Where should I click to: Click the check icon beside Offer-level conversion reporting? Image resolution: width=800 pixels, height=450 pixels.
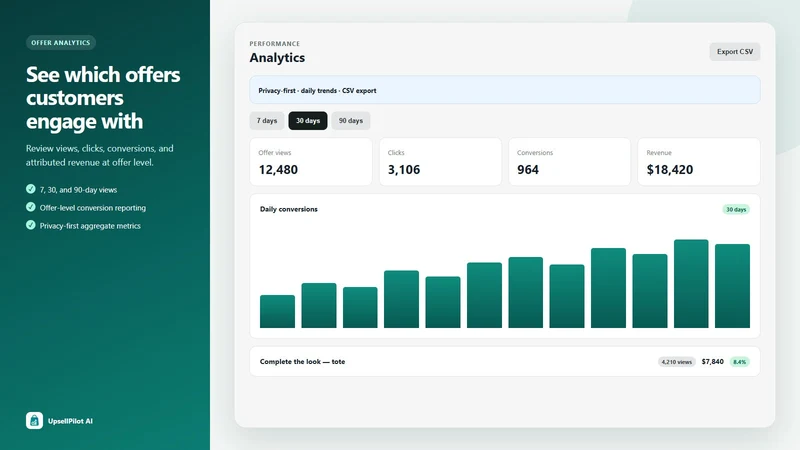pyautogui.click(x=31, y=207)
